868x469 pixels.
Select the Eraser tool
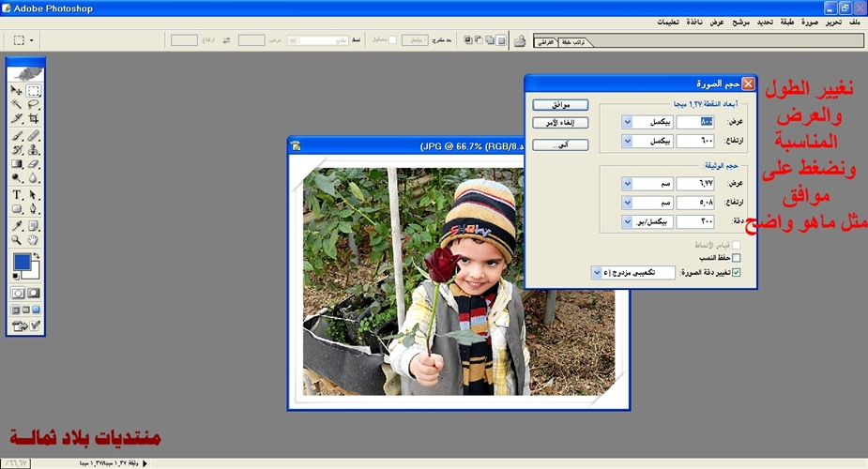33,164
